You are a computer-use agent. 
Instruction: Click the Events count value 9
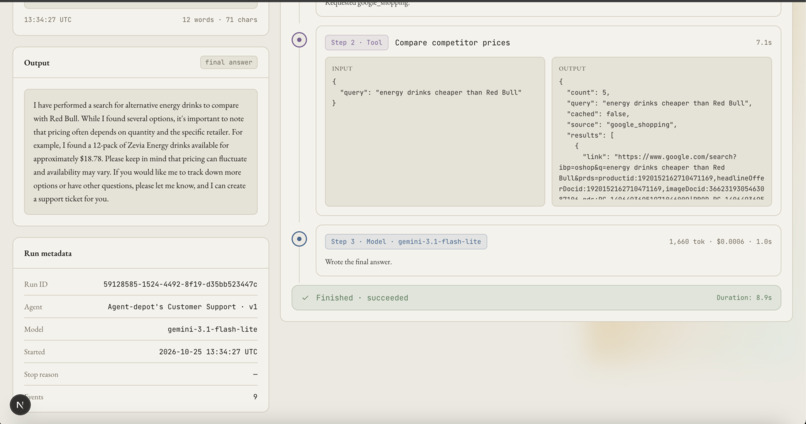(x=255, y=397)
